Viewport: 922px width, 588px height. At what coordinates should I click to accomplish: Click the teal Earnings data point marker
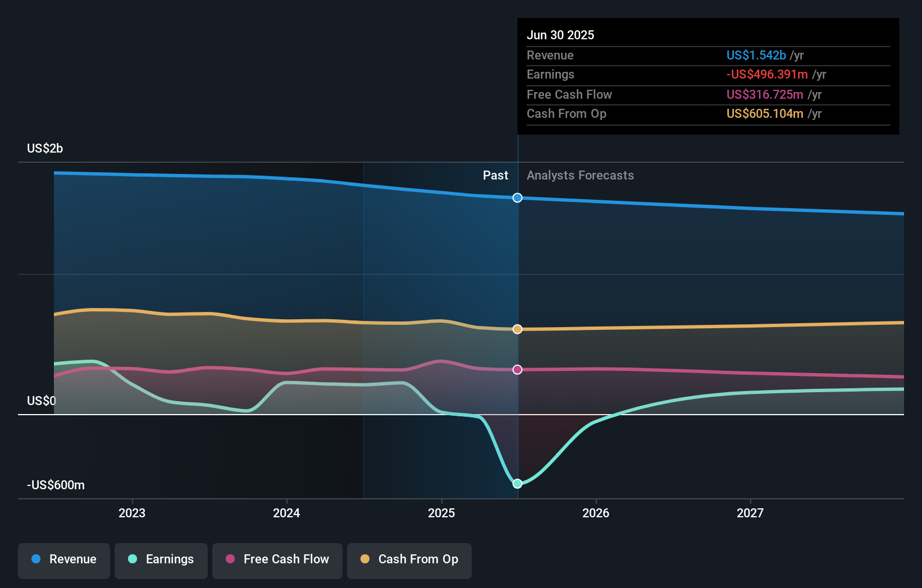point(517,483)
